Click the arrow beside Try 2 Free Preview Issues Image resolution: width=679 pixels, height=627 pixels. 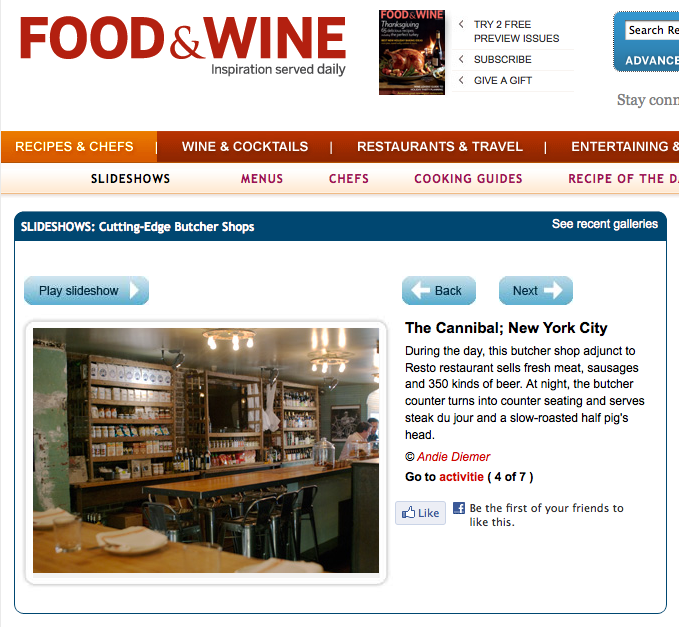coord(461,24)
